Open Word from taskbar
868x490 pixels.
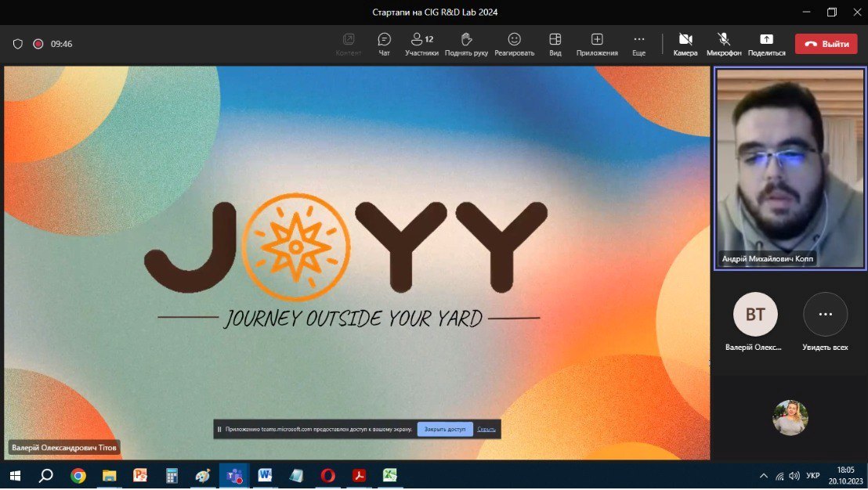pyautogui.click(x=265, y=476)
